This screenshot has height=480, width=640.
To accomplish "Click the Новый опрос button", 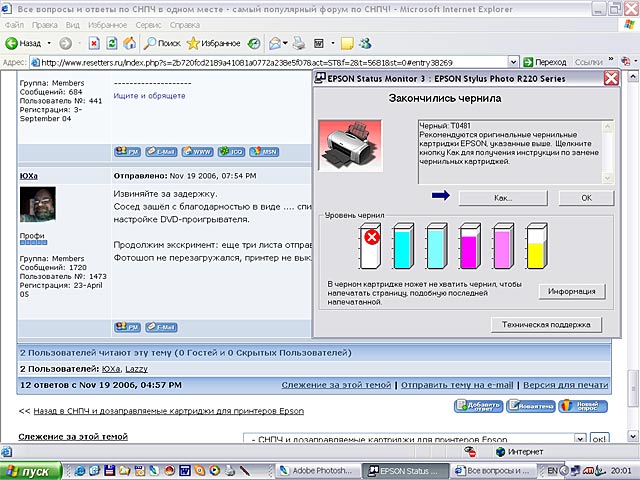I will pyautogui.click(x=583, y=406).
